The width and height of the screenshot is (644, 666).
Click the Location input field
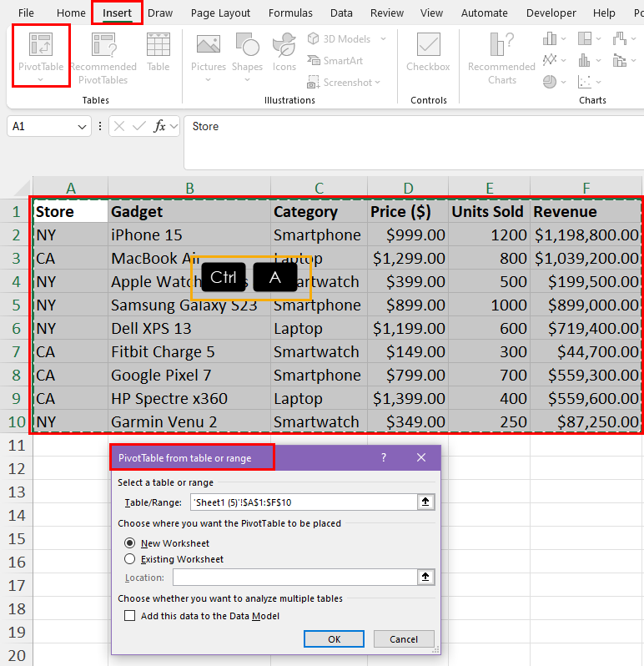point(295,578)
